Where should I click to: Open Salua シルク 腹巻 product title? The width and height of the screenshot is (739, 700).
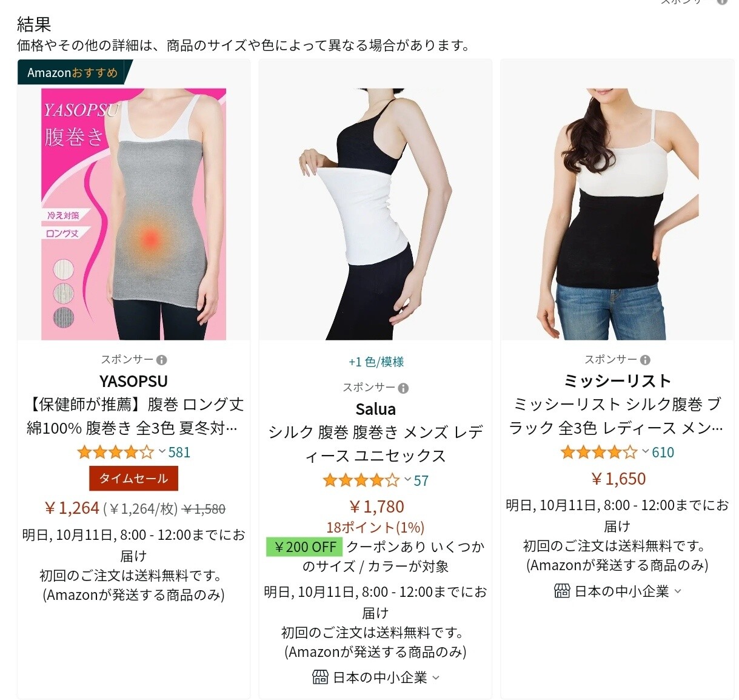[x=376, y=444]
